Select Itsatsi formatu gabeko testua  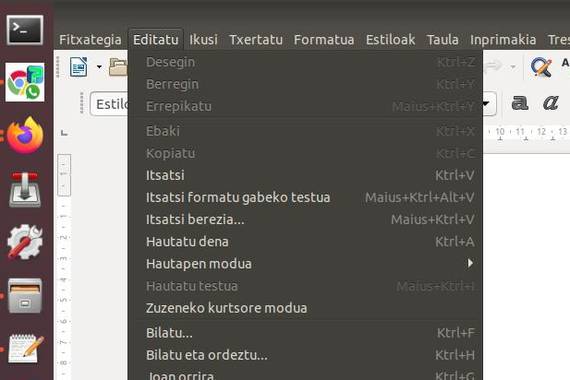(305, 197)
